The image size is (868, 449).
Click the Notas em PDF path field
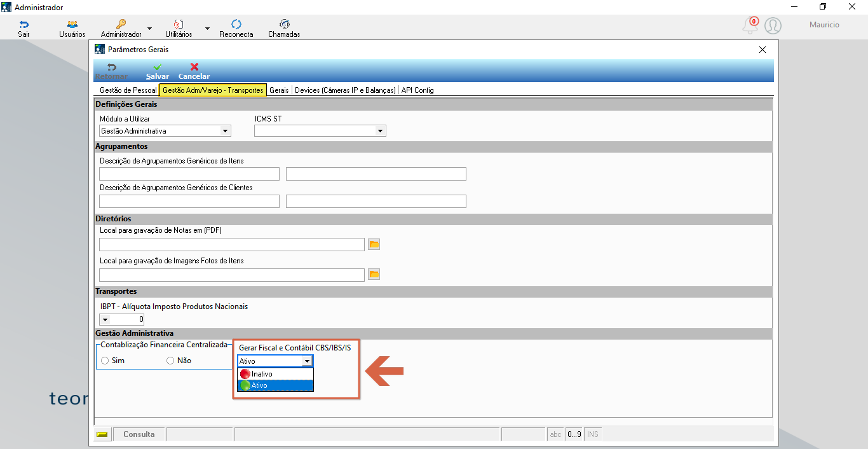pyautogui.click(x=232, y=245)
